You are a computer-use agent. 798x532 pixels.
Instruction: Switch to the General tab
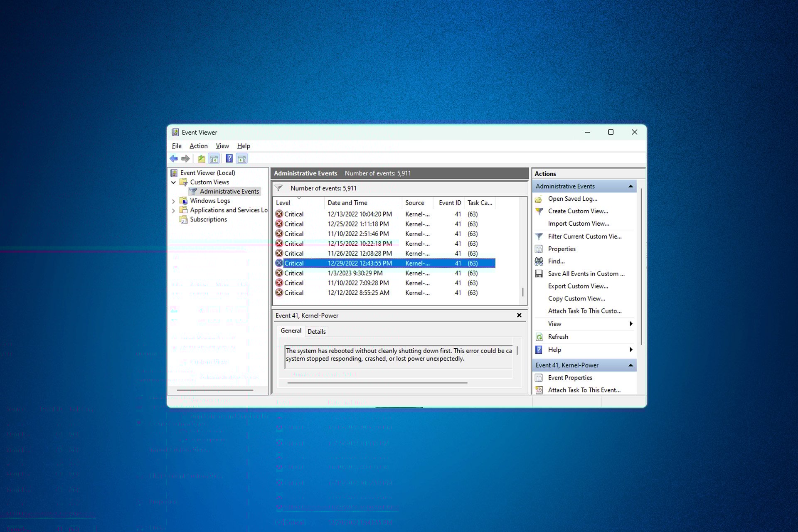291,331
